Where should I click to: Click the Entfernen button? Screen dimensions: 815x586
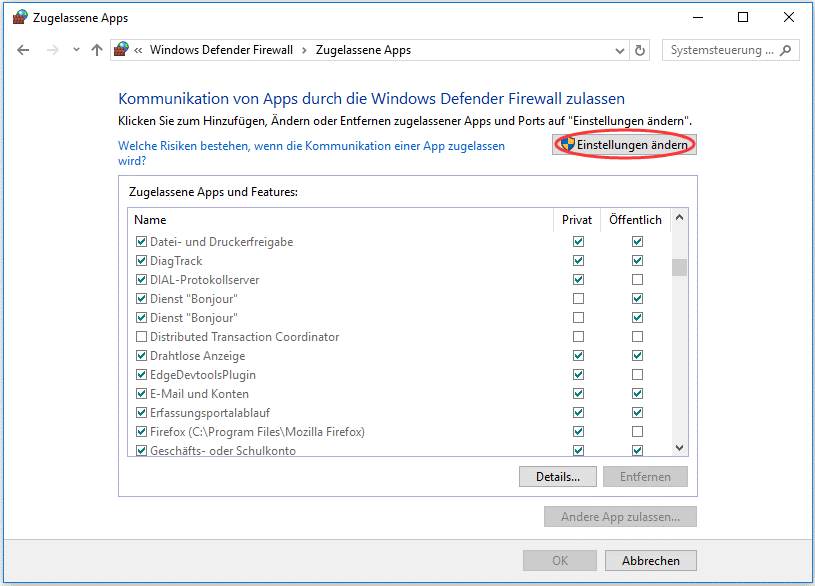tap(645, 477)
